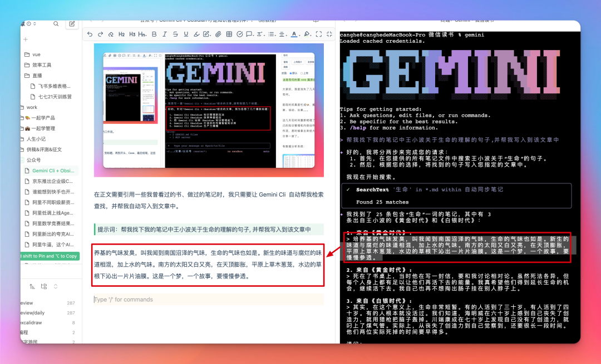The image size is (601, 364).
Task: Click the 'Type / for commands' placeholder line
Action: click(x=209, y=300)
